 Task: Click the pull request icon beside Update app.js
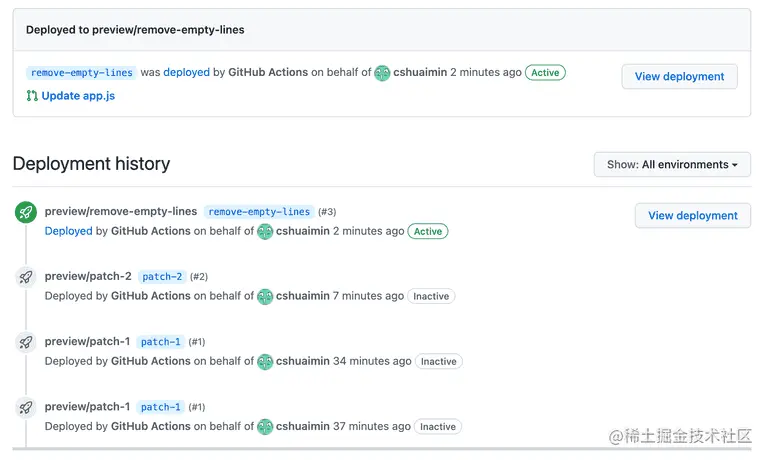point(32,95)
